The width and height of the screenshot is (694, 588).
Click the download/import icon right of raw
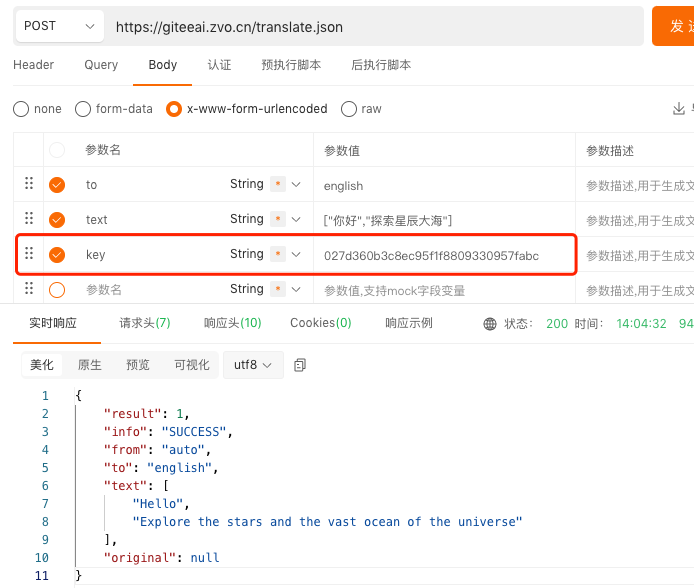[681, 109]
